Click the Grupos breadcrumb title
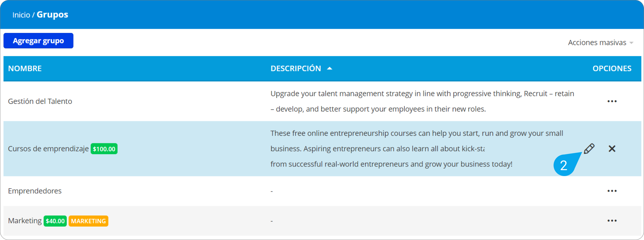This screenshot has height=240, width=644. point(52,15)
